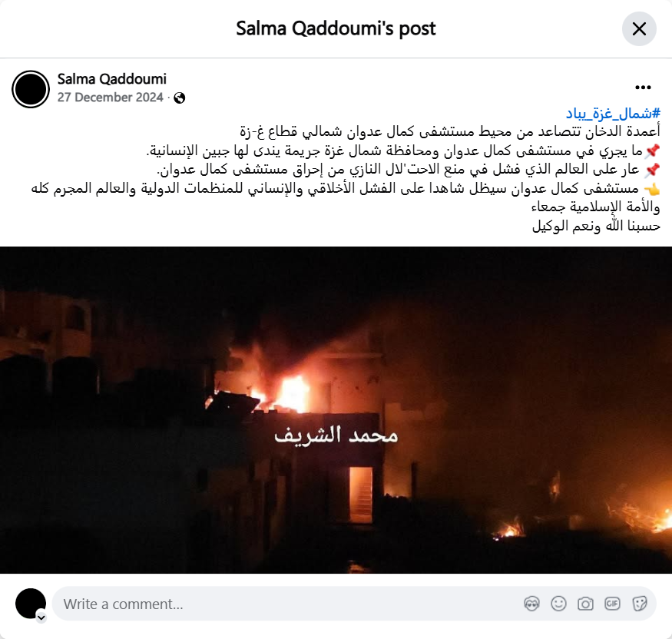Insert an avatar sticker in the comment
The height and width of the screenshot is (639, 672).
click(x=532, y=604)
